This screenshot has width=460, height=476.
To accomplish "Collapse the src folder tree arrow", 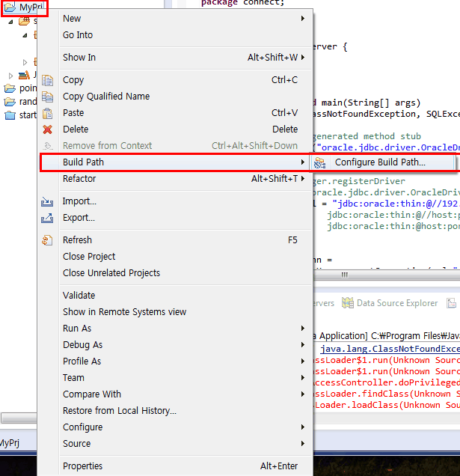I will 11,22.
